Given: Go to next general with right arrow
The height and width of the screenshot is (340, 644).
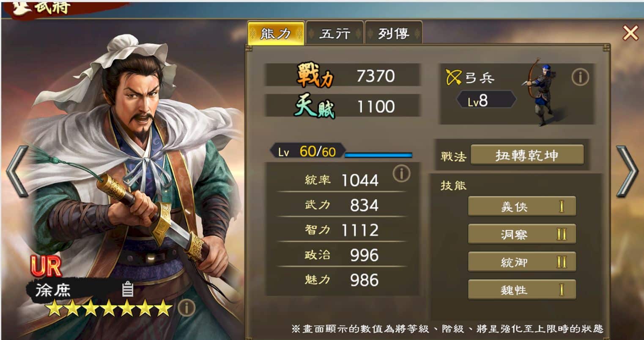Looking at the screenshot, I should click(627, 171).
